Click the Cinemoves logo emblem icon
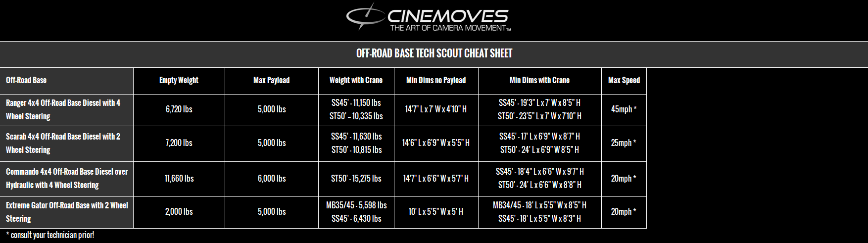The height and width of the screenshot is (243, 868). pos(365,16)
